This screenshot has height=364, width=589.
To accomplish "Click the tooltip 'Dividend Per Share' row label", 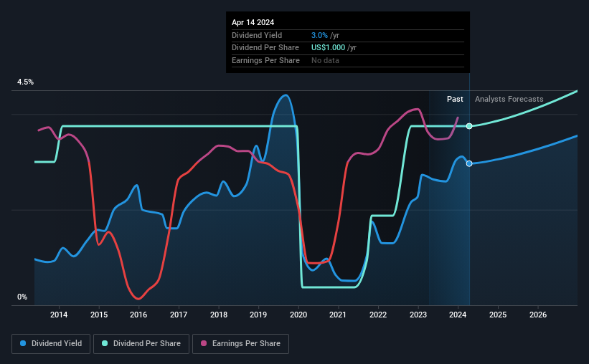I will (265, 48).
